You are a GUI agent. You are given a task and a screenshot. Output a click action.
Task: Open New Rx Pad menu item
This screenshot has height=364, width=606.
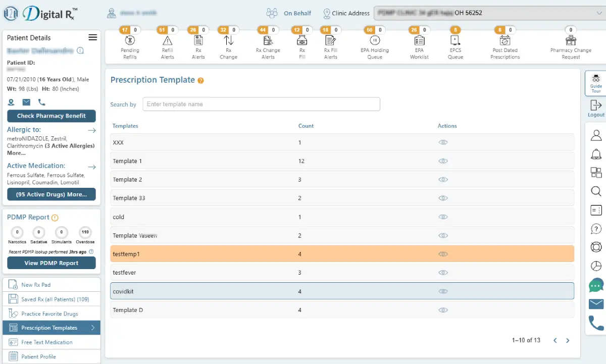tap(52, 285)
